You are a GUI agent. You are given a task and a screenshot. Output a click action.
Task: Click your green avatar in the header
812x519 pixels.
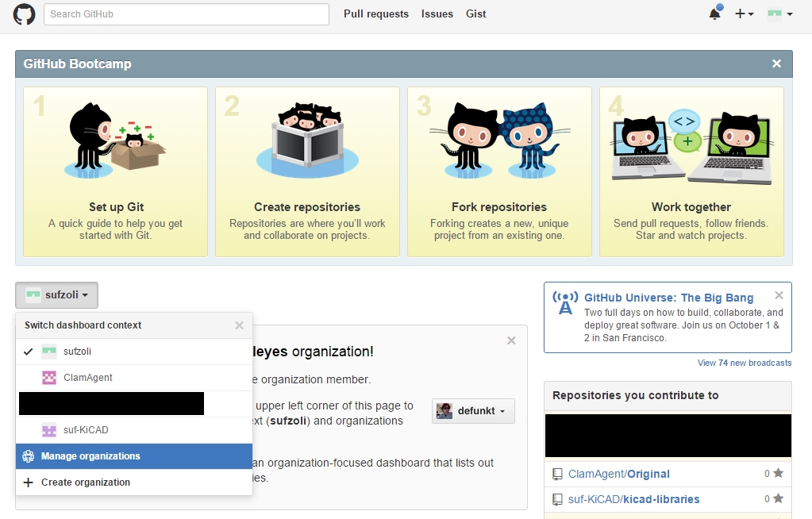[773, 13]
